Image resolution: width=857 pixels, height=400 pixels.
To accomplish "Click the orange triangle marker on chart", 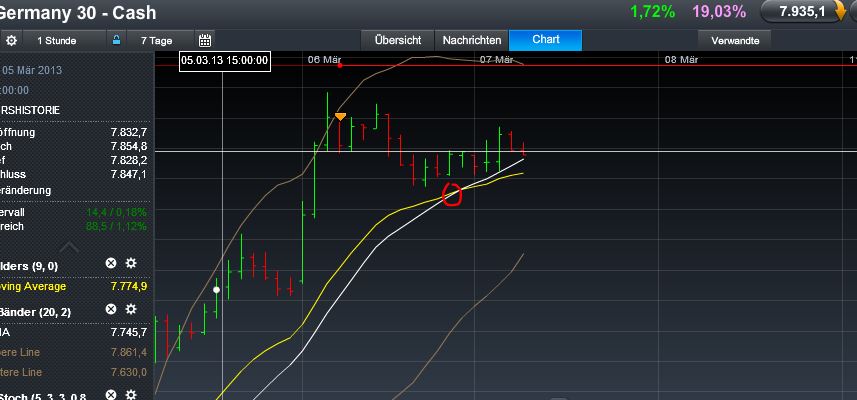I will pos(341,116).
